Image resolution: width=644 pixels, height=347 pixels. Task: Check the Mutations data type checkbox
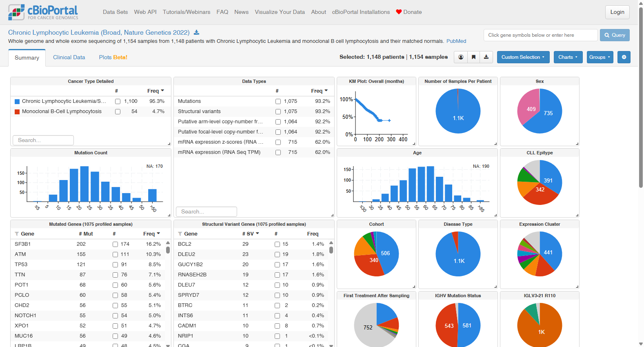(278, 101)
